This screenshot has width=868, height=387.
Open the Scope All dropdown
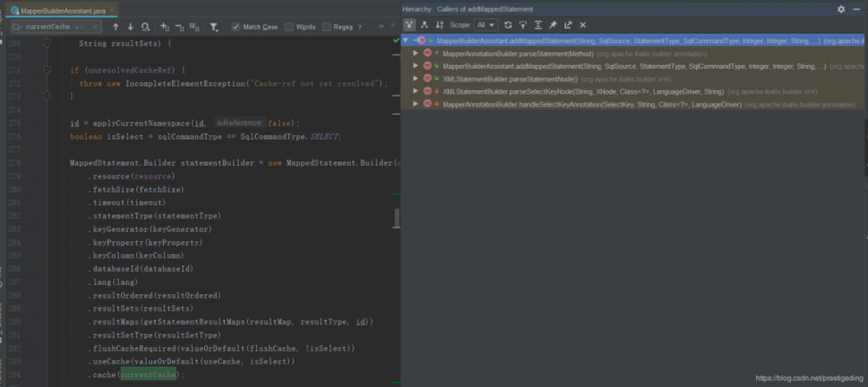(486, 25)
